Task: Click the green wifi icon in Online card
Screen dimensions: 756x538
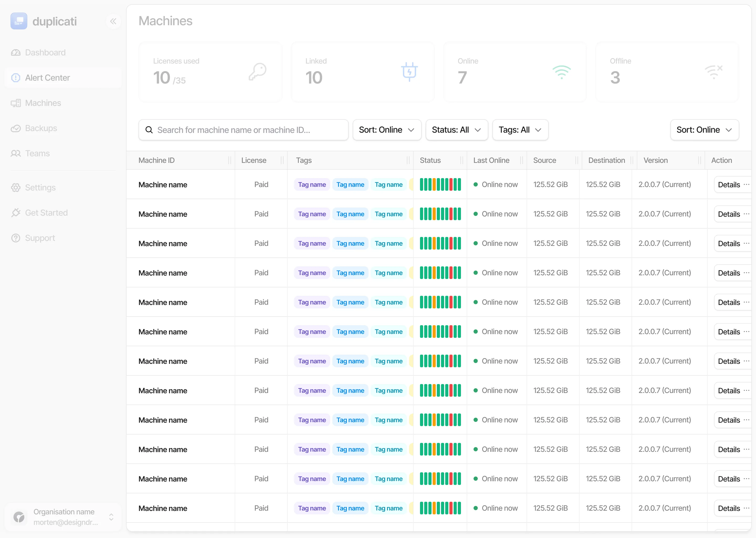Action: coord(561,72)
